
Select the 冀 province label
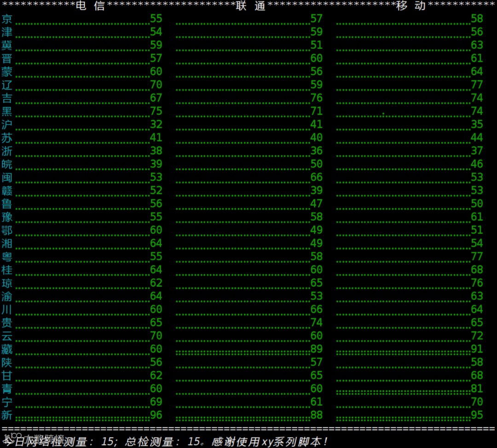[x=7, y=46]
